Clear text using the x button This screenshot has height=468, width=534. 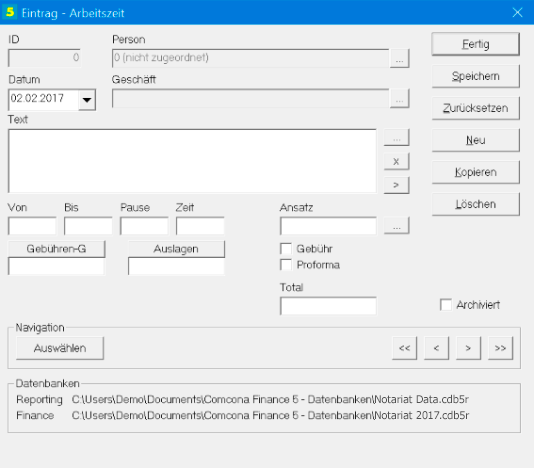point(396,161)
